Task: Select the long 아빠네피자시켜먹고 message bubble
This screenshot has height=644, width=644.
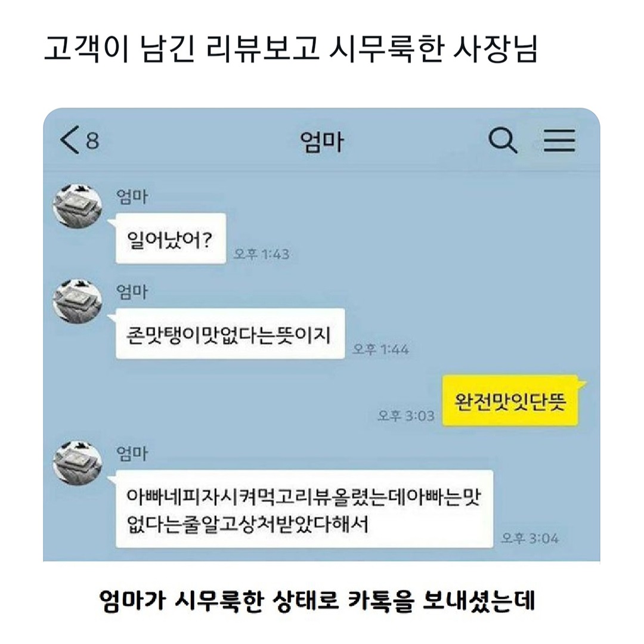Action: 304,509
